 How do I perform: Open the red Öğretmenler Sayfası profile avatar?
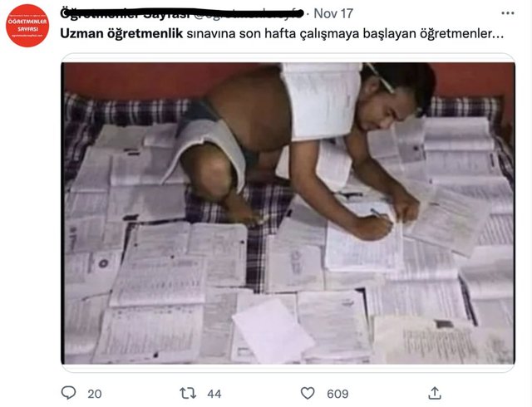pyautogui.click(x=27, y=26)
